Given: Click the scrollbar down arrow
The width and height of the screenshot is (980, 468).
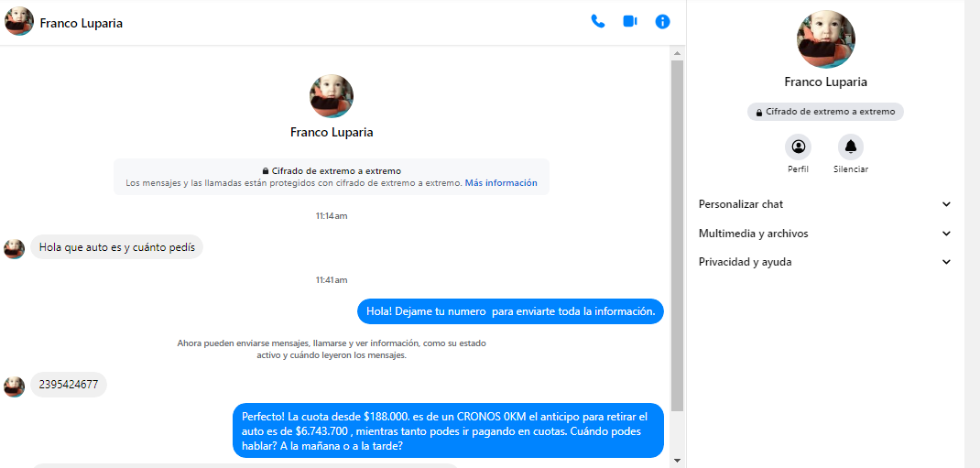Looking at the screenshot, I should point(677,460).
